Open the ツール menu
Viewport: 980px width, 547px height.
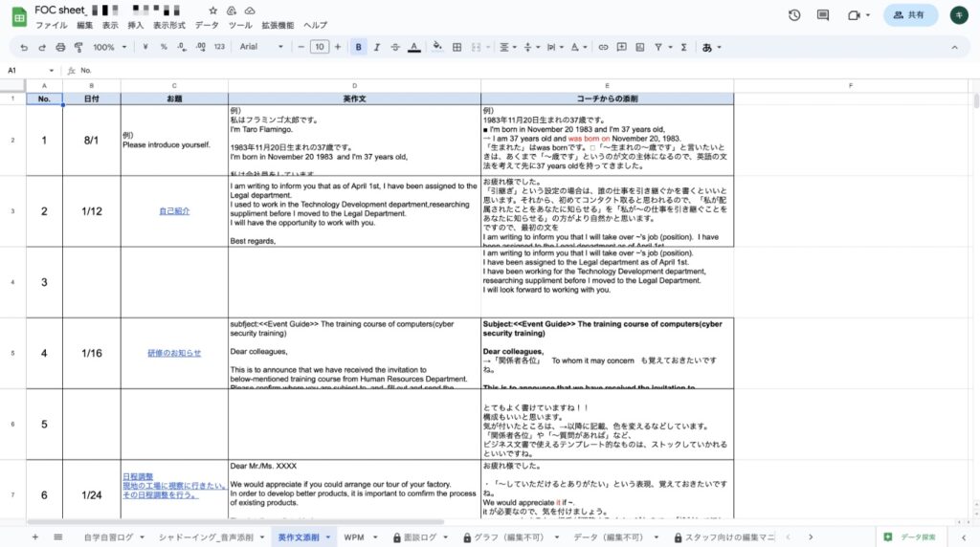coord(240,26)
